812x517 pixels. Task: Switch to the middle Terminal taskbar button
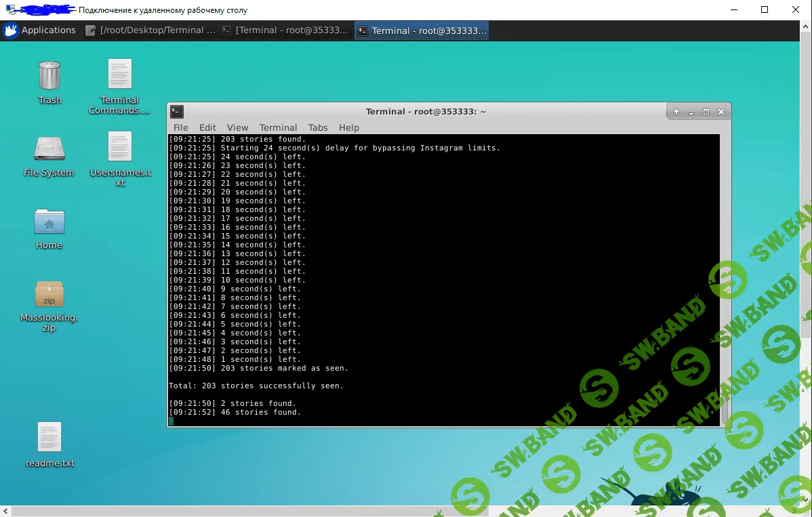click(x=285, y=30)
